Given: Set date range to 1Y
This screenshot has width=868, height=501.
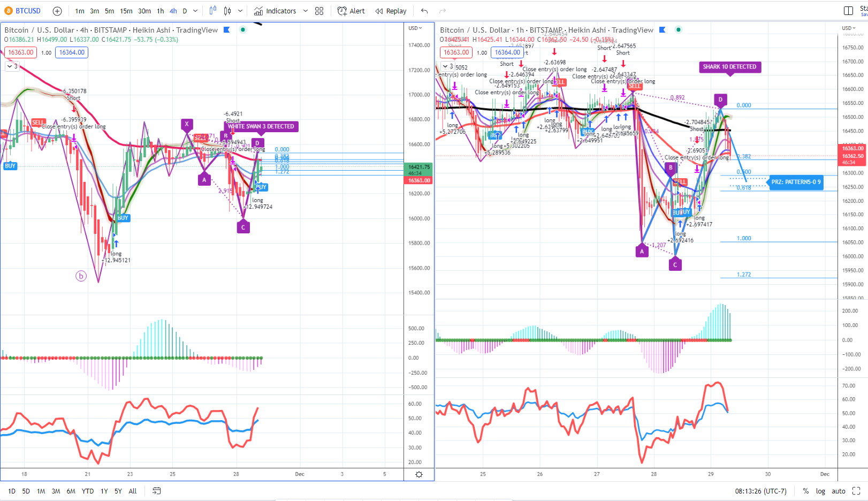Looking at the screenshot, I should 104,491.
